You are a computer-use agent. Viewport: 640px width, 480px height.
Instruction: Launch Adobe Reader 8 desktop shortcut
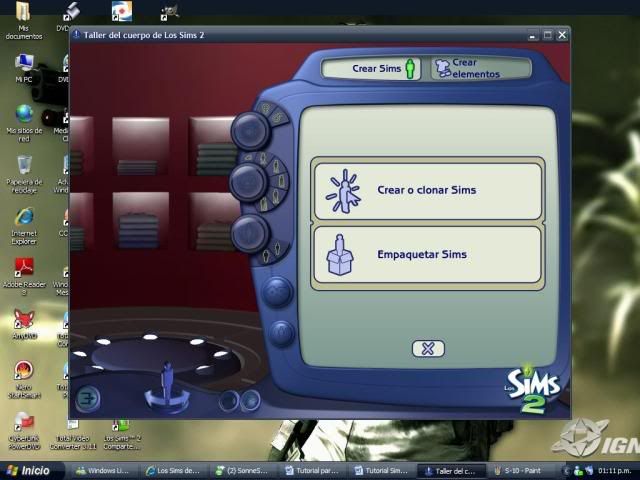click(x=24, y=277)
